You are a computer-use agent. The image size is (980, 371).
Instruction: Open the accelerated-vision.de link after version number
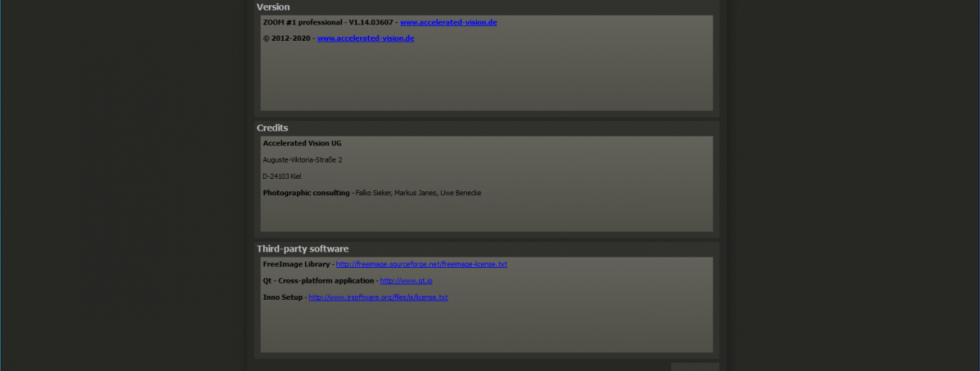448,22
